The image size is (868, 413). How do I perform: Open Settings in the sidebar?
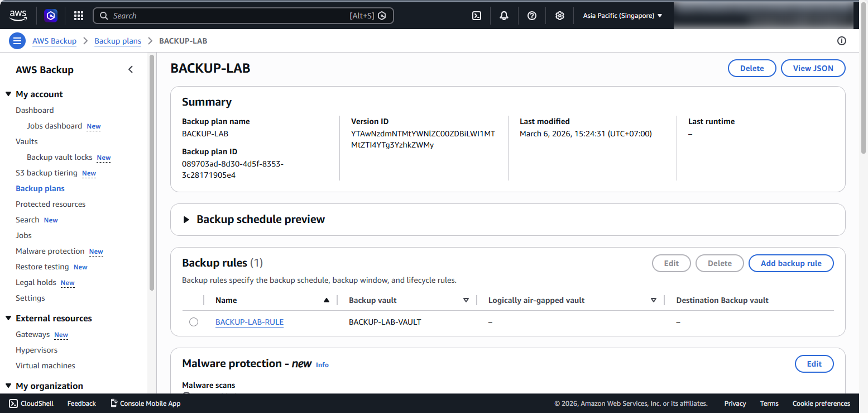click(30, 298)
